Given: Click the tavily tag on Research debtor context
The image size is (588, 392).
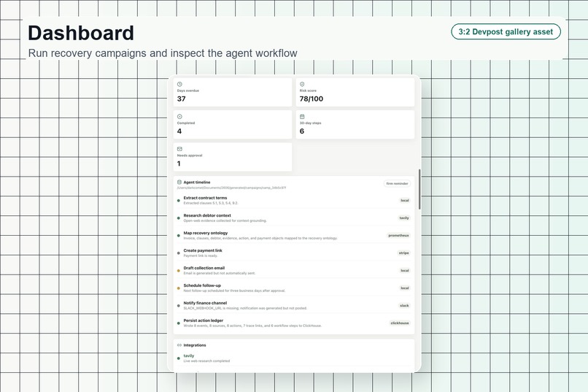Looking at the screenshot, I should click(x=404, y=218).
